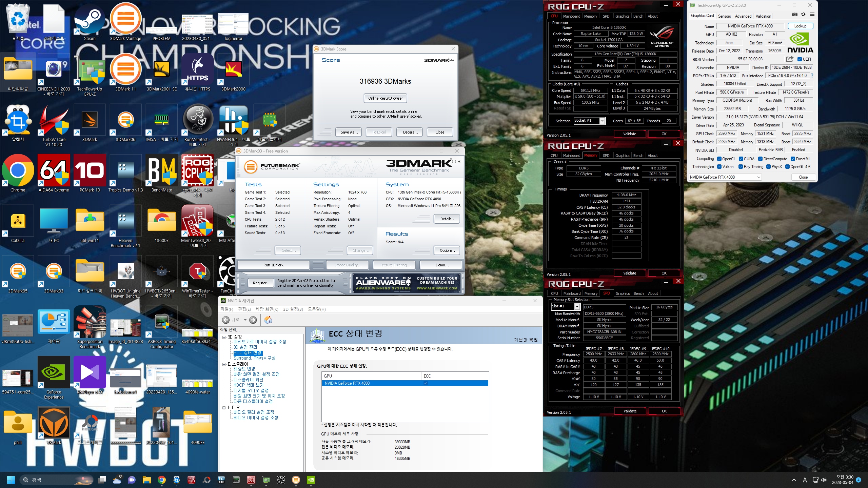The width and height of the screenshot is (868, 488).
Task: Open File Explorer from the taskbar
Action: (146, 480)
